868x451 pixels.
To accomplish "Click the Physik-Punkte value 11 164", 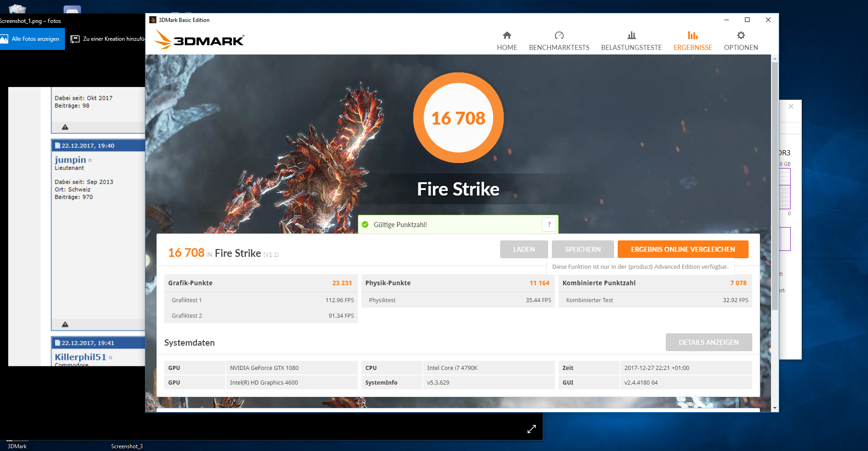I will point(539,283).
